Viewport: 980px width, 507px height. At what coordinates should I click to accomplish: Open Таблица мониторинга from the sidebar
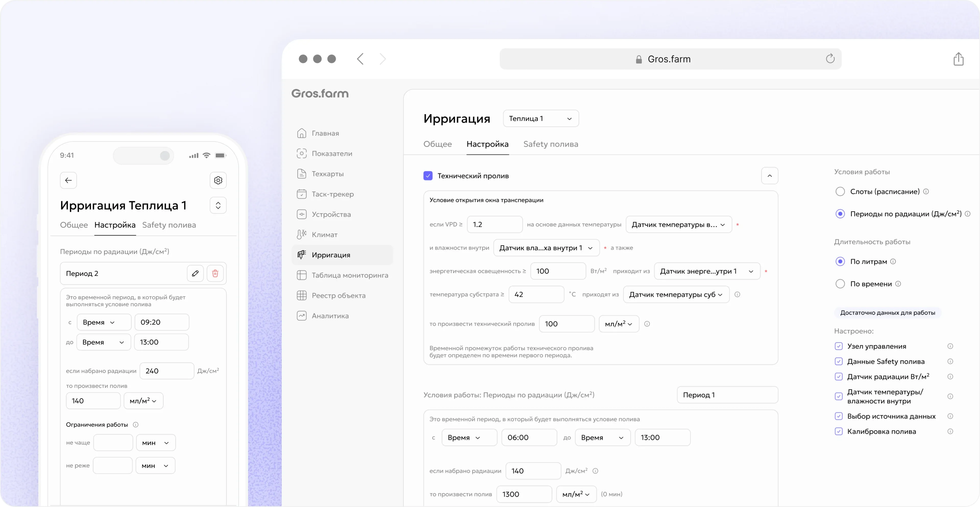coord(342,275)
